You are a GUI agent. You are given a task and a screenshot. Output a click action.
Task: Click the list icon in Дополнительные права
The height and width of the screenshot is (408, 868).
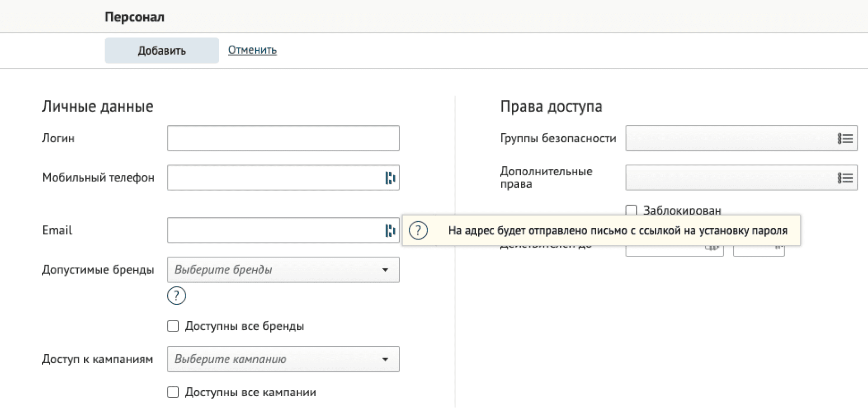(x=845, y=178)
